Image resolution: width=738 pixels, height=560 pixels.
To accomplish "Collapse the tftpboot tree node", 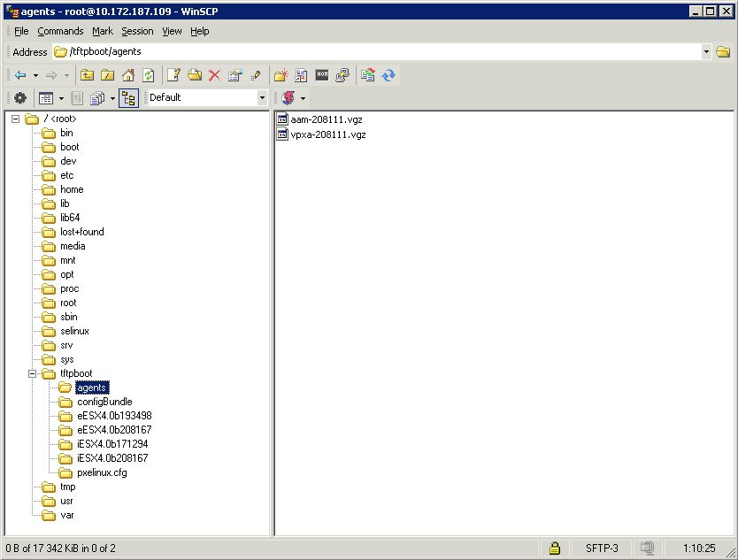I will tap(32, 373).
